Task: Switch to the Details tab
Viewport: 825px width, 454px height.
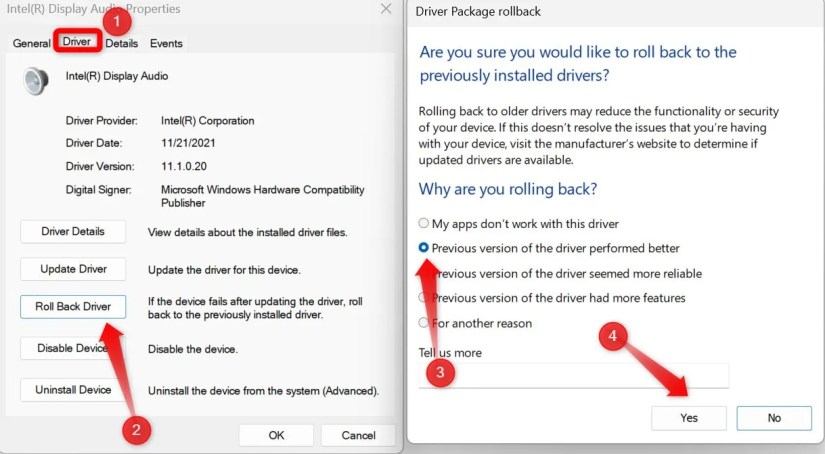Action: click(122, 44)
